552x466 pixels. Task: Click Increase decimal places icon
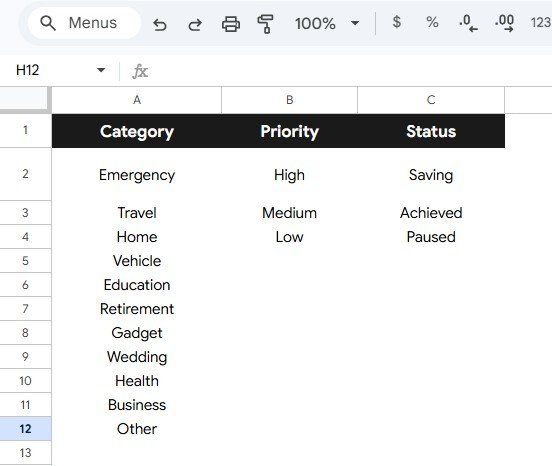click(504, 23)
